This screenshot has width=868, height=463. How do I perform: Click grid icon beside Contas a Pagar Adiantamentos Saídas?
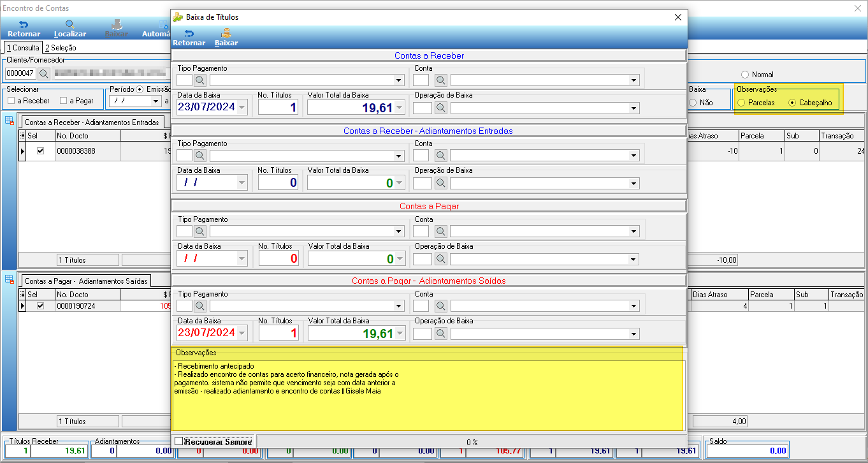pos(10,279)
